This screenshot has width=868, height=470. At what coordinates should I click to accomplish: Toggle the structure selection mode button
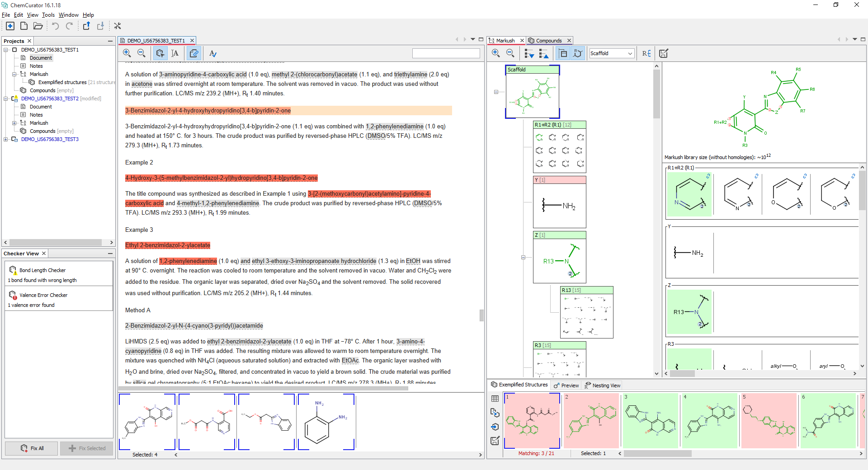(160, 53)
